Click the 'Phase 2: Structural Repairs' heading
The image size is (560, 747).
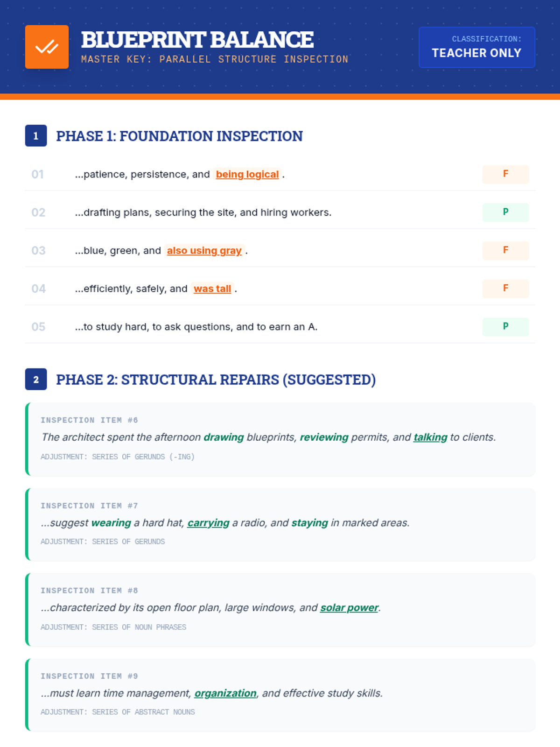[x=216, y=380]
